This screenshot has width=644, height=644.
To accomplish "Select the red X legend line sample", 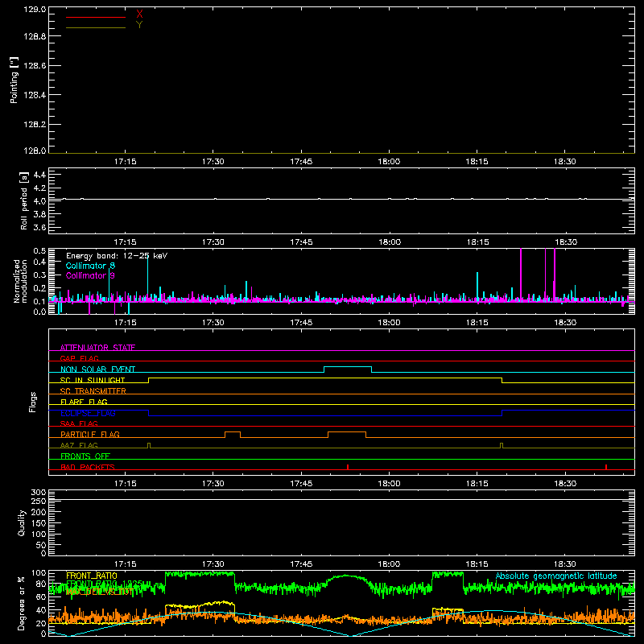I will coord(96,17).
